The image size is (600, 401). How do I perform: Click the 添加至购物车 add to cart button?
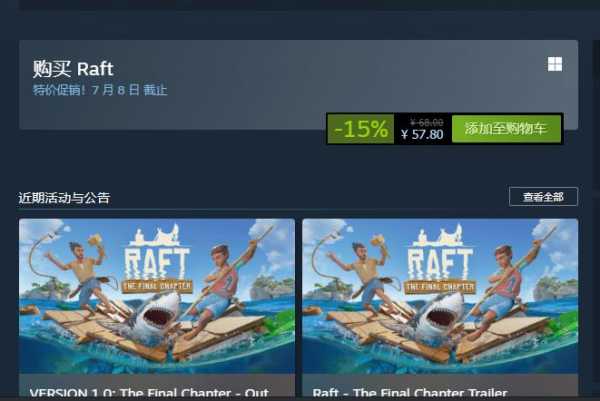(506, 129)
